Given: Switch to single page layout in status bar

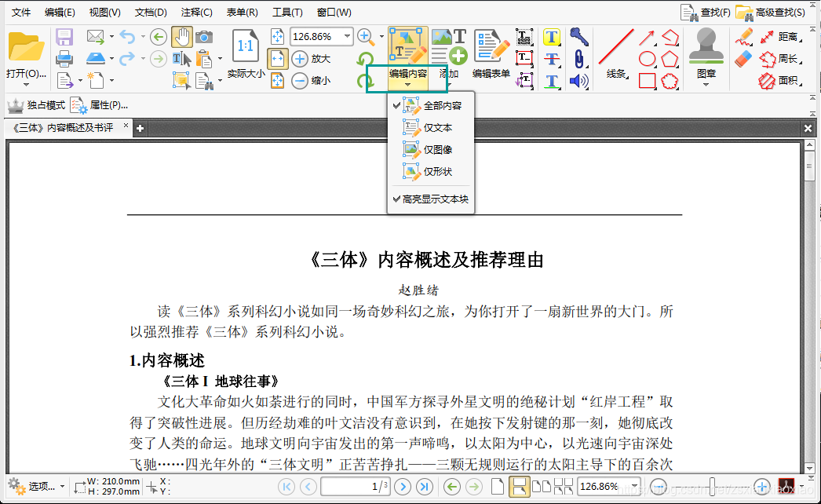Looking at the screenshot, I should [x=498, y=487].
